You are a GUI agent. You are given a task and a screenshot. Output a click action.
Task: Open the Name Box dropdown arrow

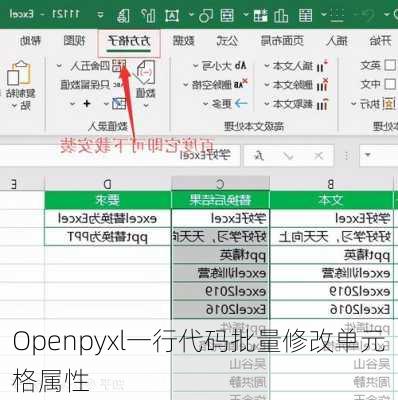tap(368, 155)
